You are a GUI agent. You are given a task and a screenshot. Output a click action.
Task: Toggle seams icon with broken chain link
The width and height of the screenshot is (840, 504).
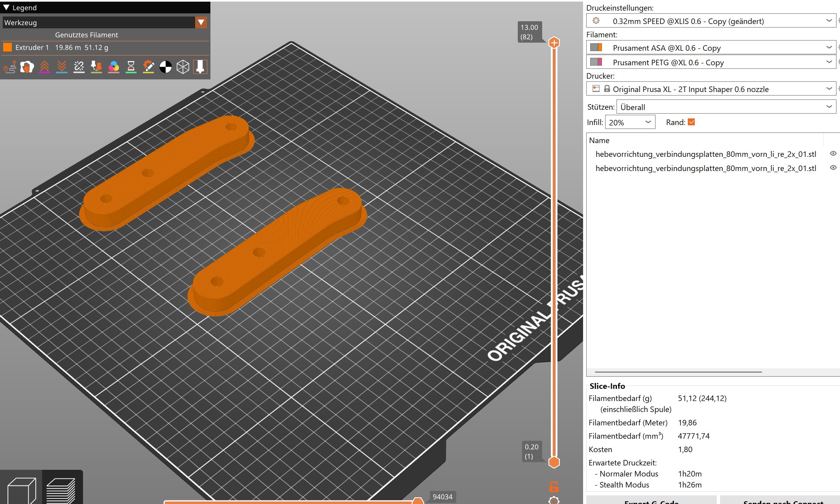pyautogui.click(x=79, y=67)
